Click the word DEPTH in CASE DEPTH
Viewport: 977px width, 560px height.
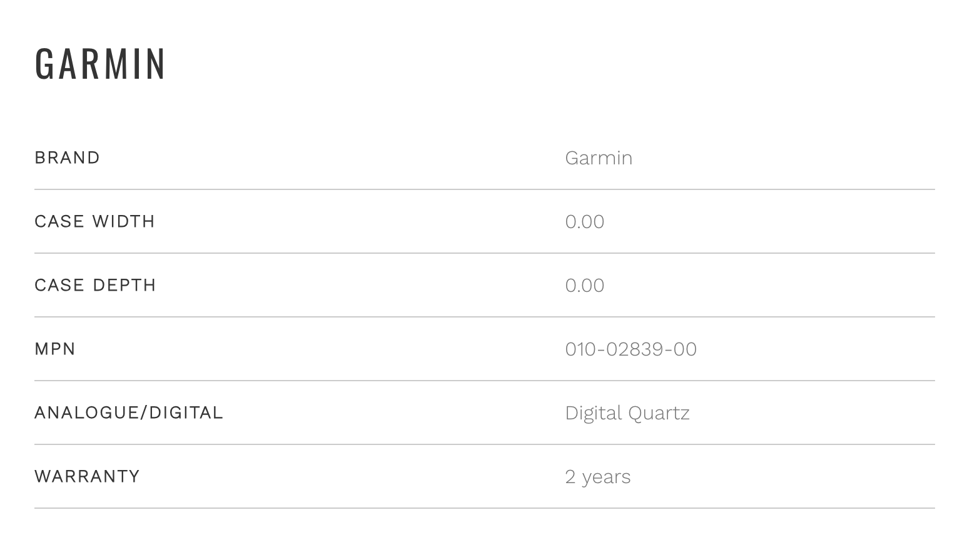124,285
